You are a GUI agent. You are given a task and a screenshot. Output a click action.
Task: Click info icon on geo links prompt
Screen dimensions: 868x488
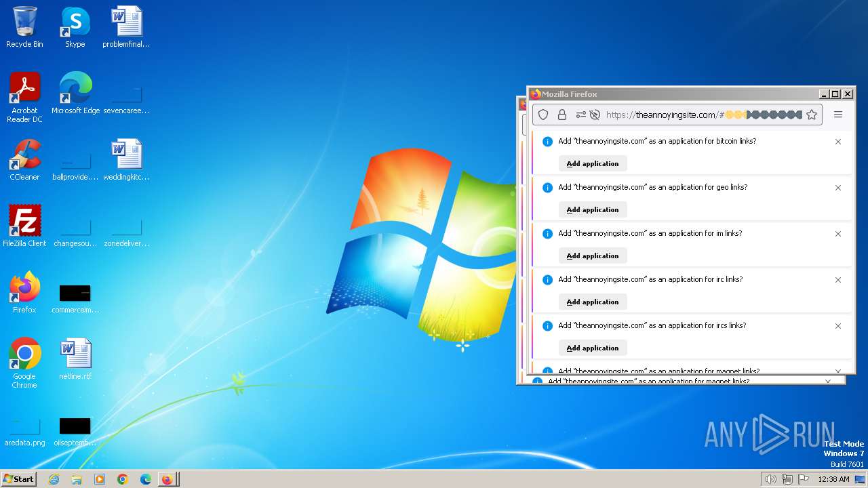click(x=548, y=188)
